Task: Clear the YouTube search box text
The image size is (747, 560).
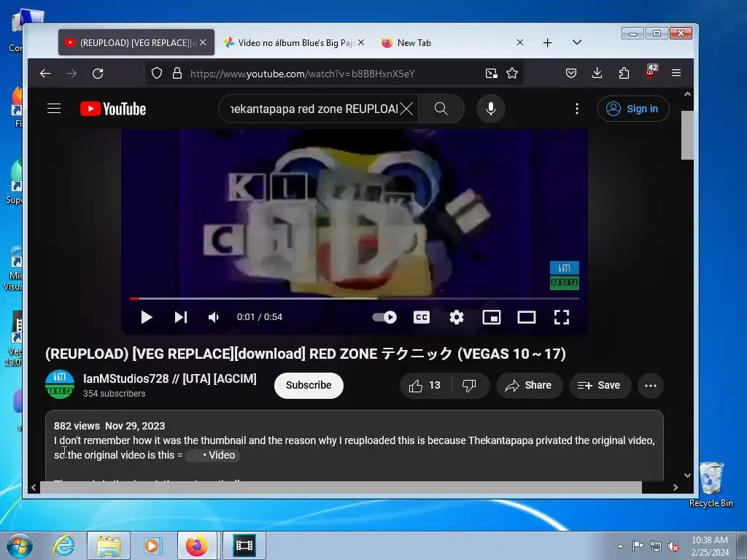Action: [406, 109]
